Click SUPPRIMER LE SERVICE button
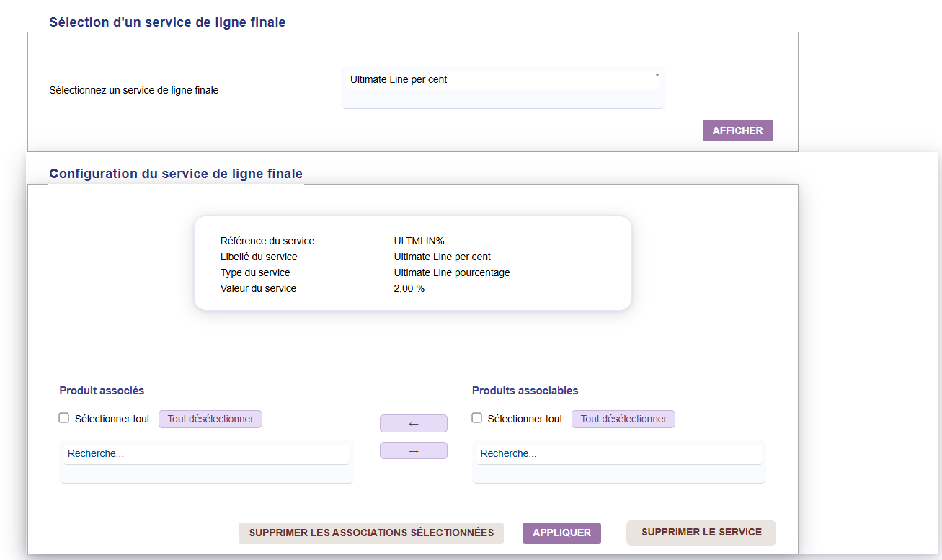 [x=701, y=533]
